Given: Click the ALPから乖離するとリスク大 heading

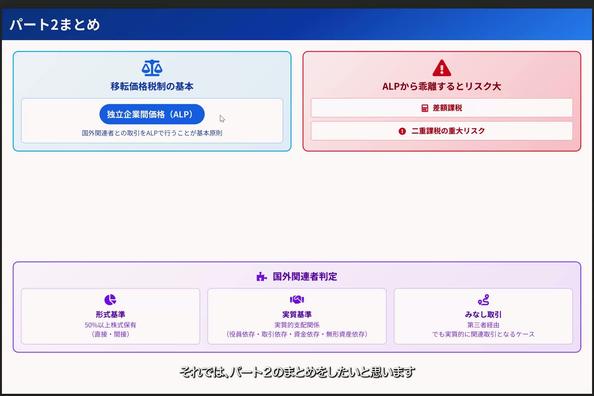Looking at the screenshot, I should click(442, 86).
